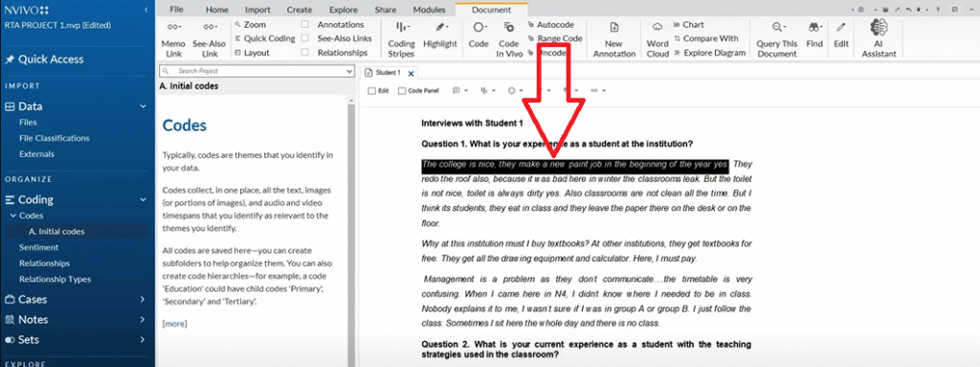The image size is (980, 367).
Task: Switch to the Import ribbon tab
Action: (x=257, y=10)
